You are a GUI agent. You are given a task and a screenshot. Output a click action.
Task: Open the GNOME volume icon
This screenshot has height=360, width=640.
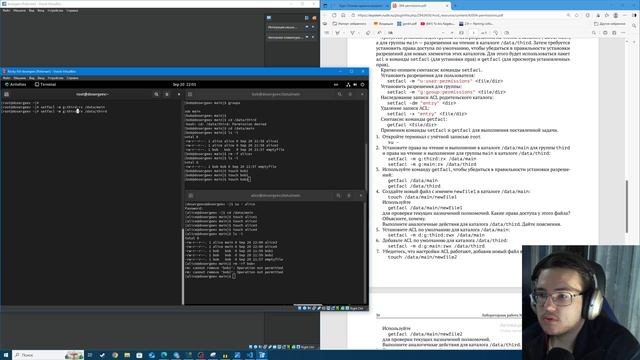pos(355,84)
